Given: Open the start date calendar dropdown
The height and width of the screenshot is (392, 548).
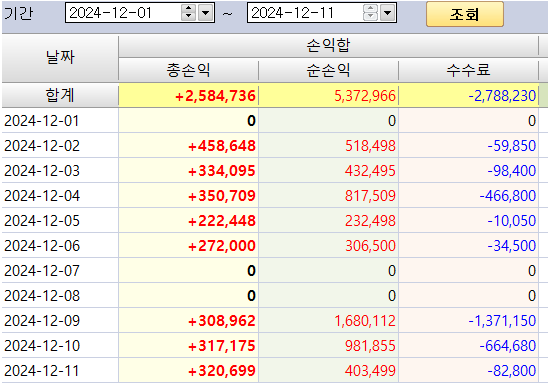Looking at the screenshot, I should [x=206, y=13].
